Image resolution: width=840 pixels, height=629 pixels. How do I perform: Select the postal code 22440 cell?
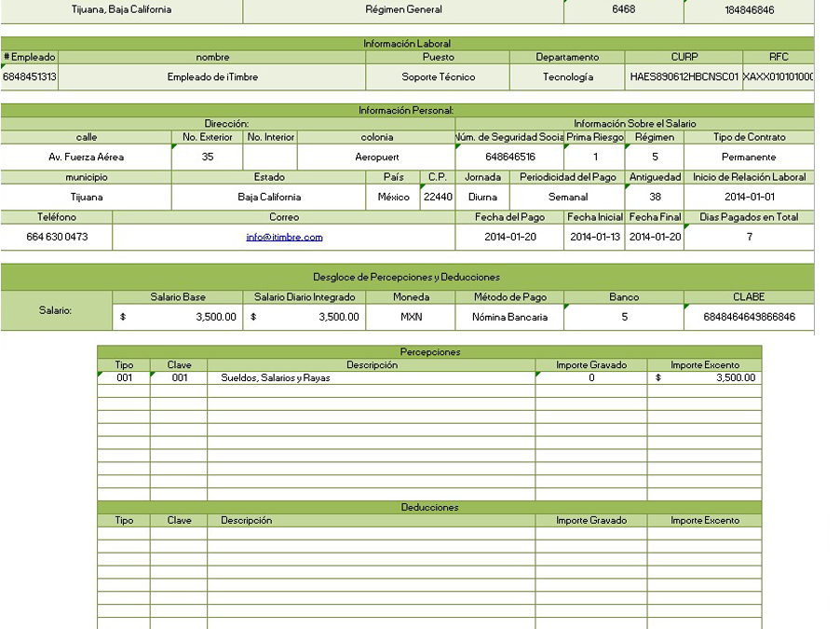pos(438,198)
